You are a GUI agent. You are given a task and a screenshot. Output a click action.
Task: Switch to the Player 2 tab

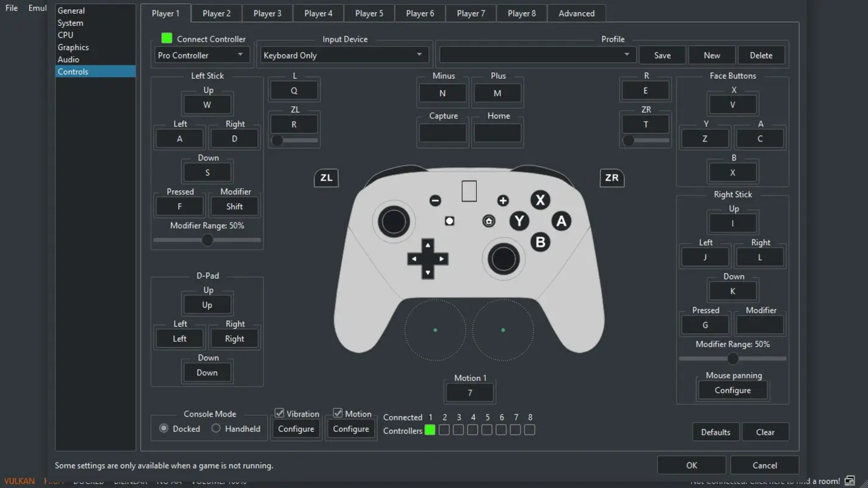[x=216, y=13]
